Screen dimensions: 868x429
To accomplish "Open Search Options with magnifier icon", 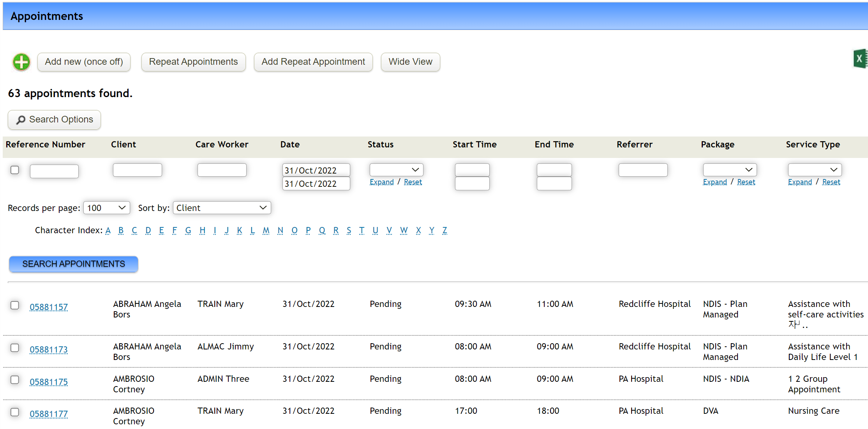I will [x=55, y=120].
